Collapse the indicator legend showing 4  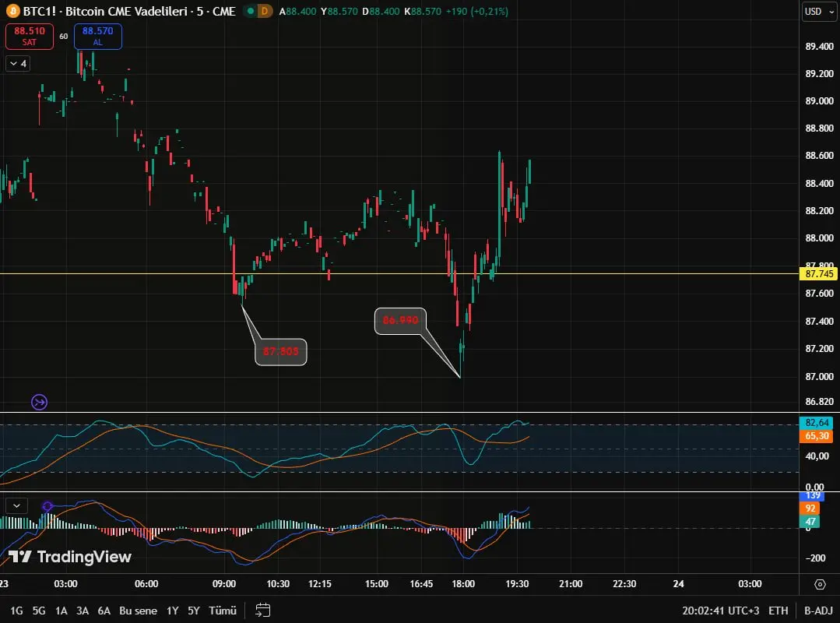pyautogui.click(x=18, y=64)
